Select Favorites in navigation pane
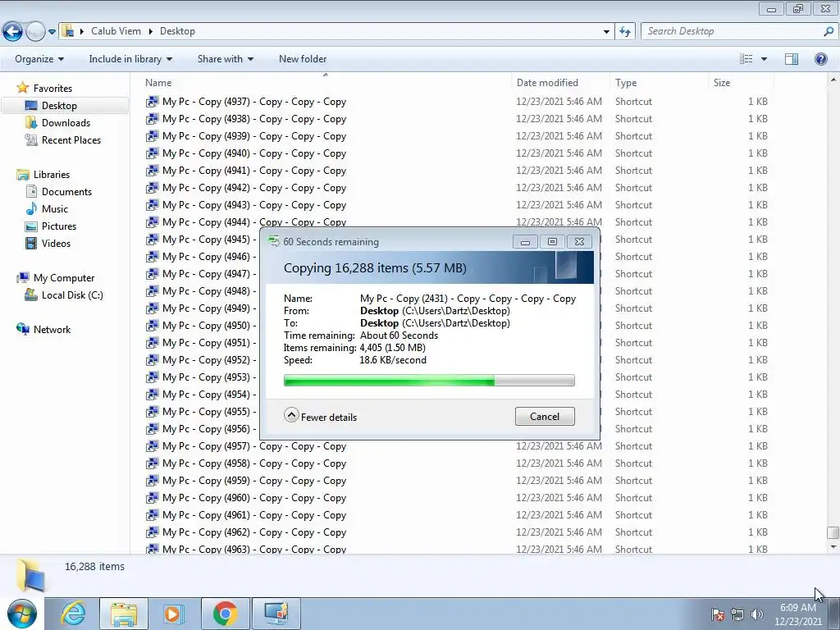 pyautogui.click(x=52, y=88)
